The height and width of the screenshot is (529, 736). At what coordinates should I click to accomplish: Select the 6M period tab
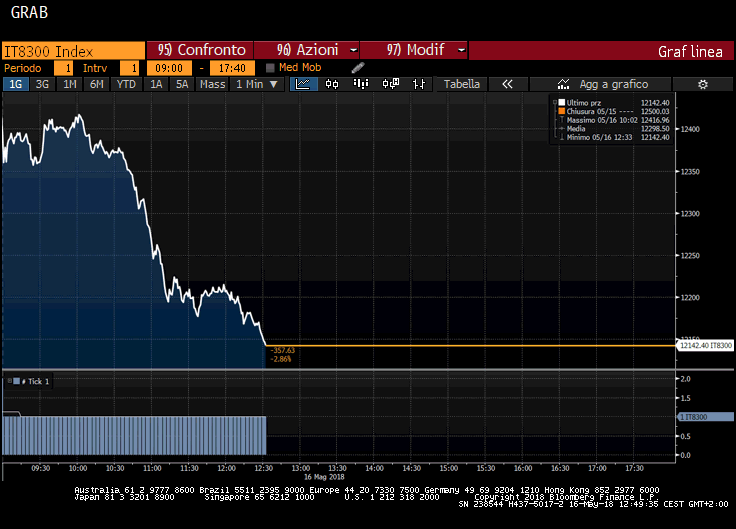click(x=97, y=84)
